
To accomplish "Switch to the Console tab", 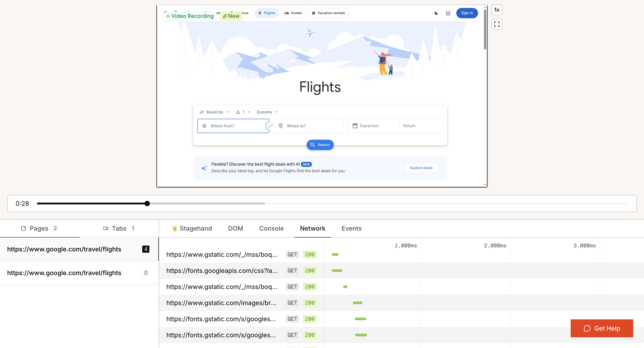I will pos(271,228).
